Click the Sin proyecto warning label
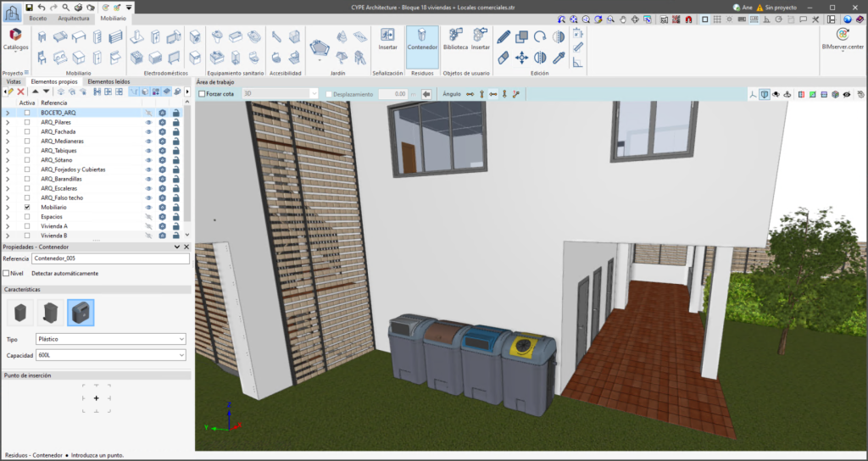 pyautogui.click(x=781, y=7)
